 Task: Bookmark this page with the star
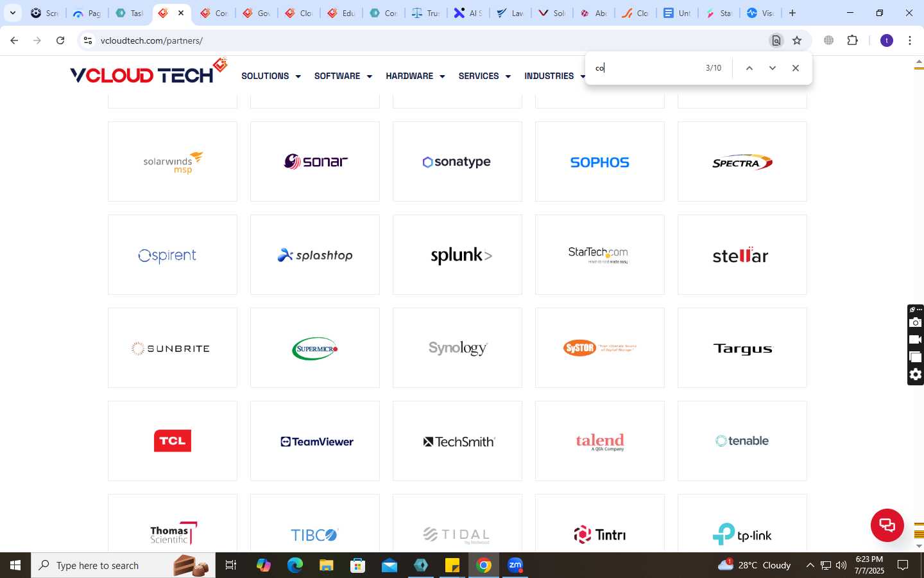(797, 40)
